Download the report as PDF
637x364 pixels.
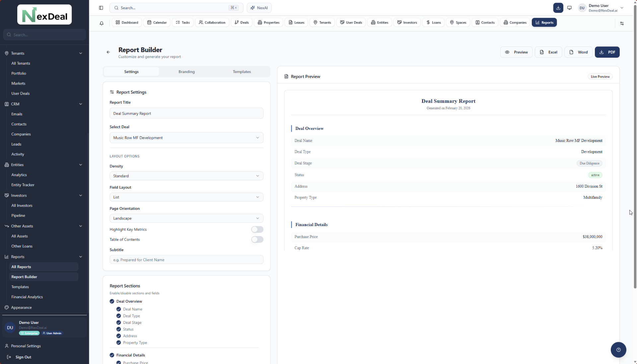(607, 52)
